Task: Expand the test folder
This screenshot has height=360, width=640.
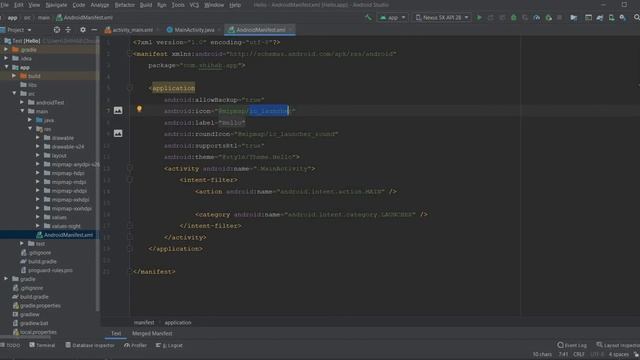Action: point(22,244)
